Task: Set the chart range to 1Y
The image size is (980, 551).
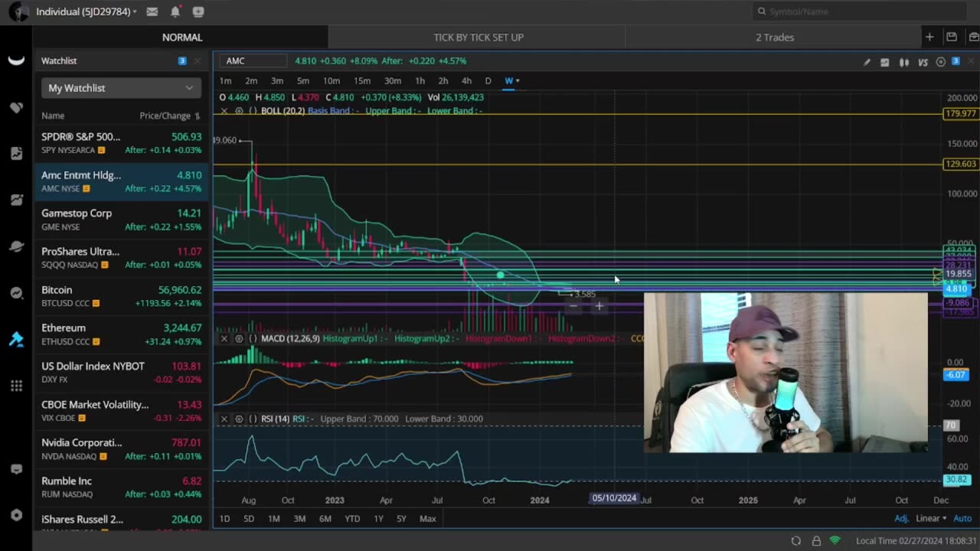Action: coord(378,519)
